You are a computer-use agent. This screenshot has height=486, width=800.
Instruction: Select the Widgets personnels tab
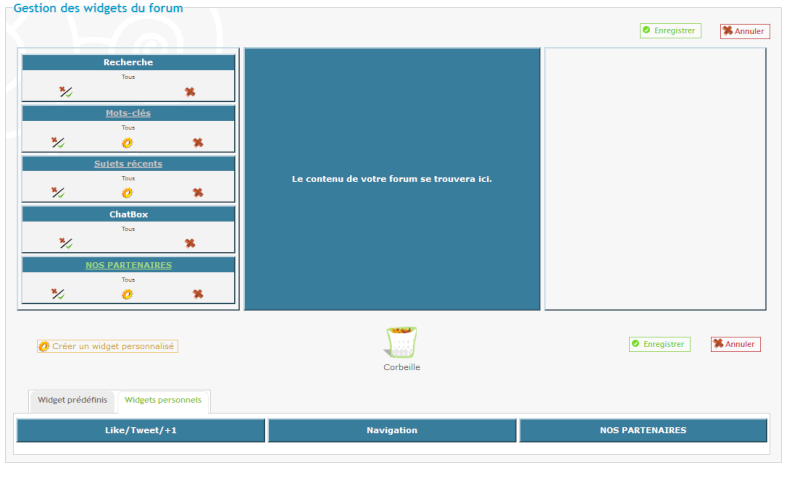[163, 400]
